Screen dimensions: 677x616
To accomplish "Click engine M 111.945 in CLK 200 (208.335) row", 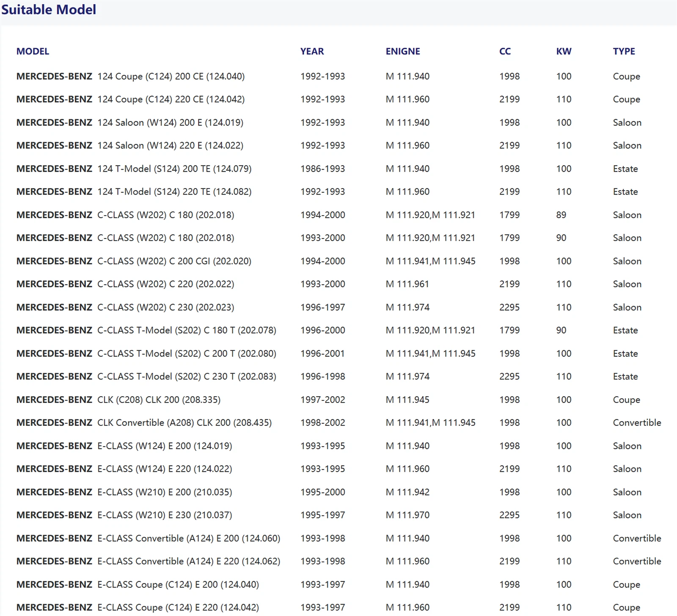I will (407, 400).
